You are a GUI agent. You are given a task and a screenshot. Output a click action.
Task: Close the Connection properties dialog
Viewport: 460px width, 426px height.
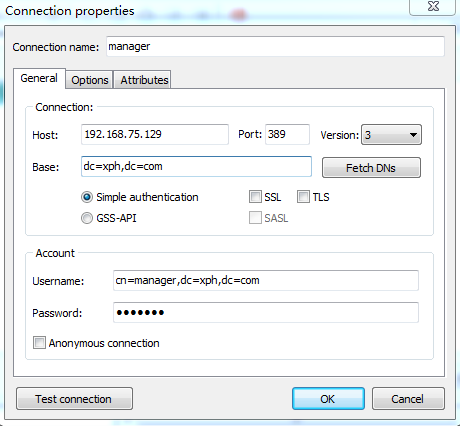coord(433,7)
